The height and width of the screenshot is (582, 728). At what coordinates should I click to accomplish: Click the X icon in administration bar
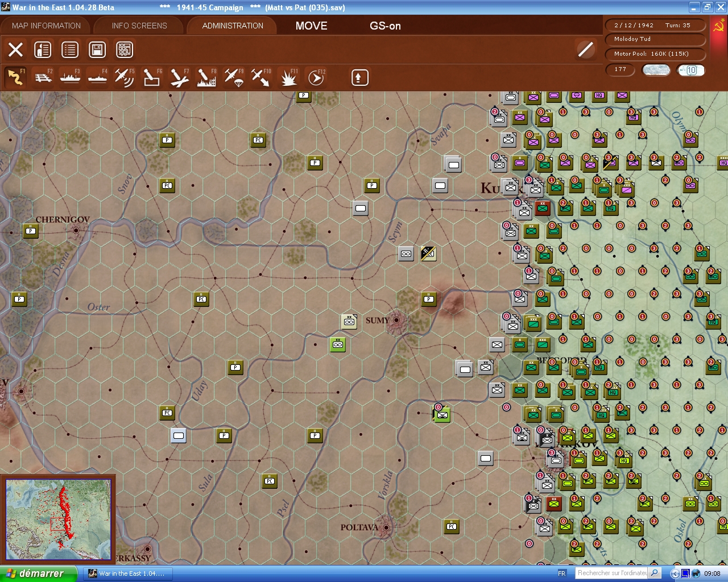[x=15, y=49]
